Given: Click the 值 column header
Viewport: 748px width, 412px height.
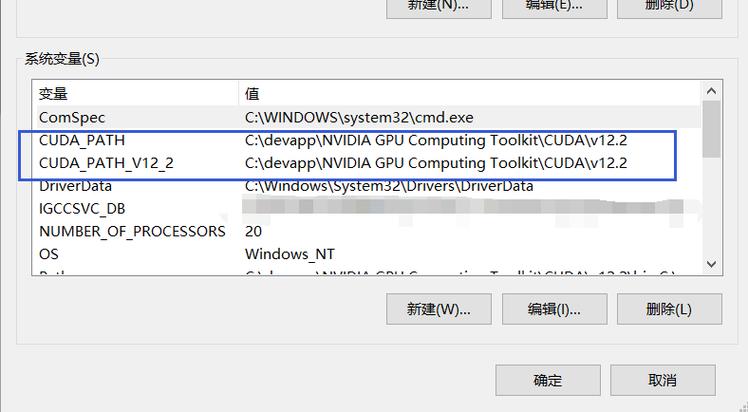Looking at the screenshot, I should pos(470,93).
